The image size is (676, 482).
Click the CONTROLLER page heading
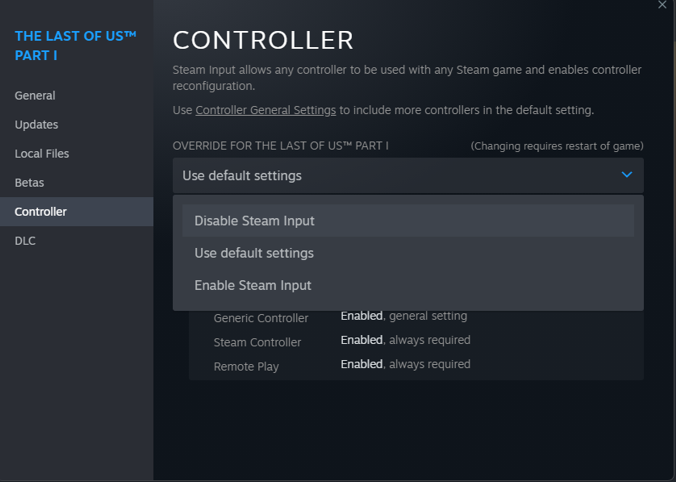[263, 40]
